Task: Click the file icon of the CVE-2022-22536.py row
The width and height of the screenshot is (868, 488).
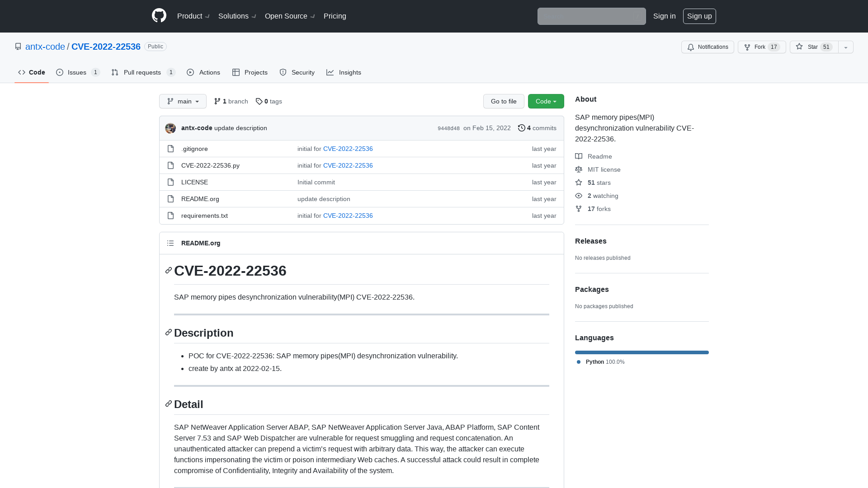Action: pos(170,165)
